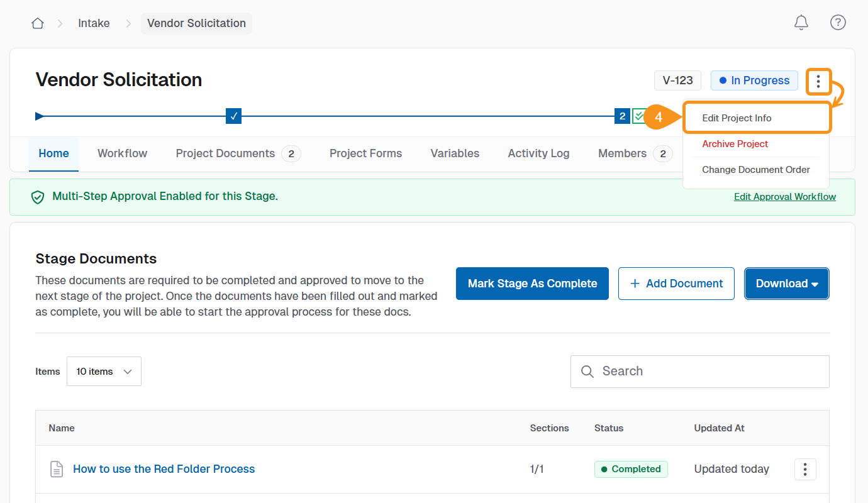Image resolution: width=868 pixels, height=503 pixels.
Task: Select Archive Project menu option
Action: pos(735,144)
